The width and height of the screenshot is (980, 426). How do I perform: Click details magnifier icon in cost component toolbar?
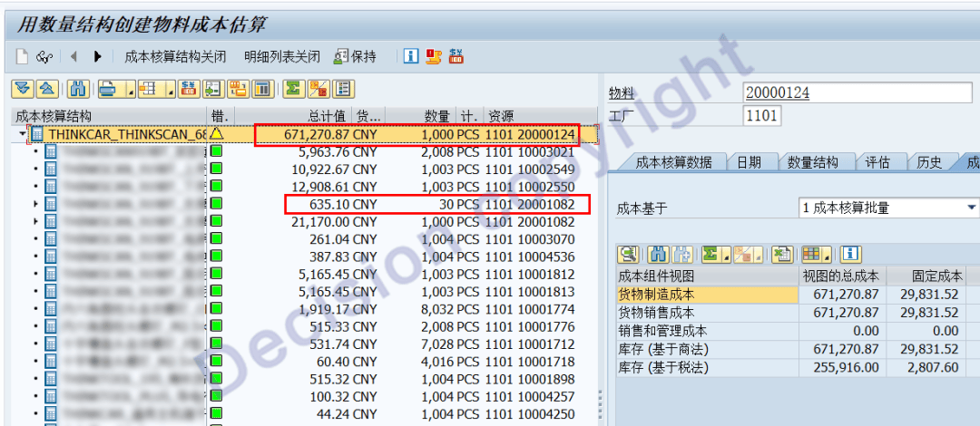pyautogui.click(x=628, y=254)
